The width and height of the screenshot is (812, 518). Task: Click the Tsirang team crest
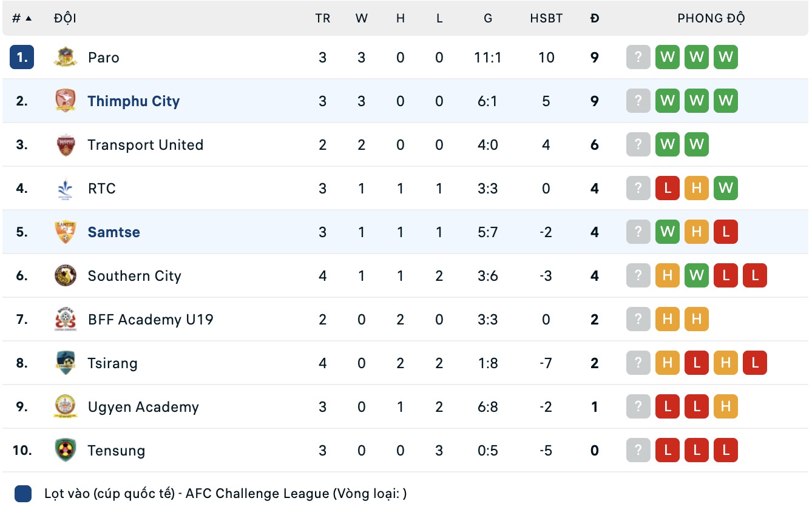(x=65, y=363)
